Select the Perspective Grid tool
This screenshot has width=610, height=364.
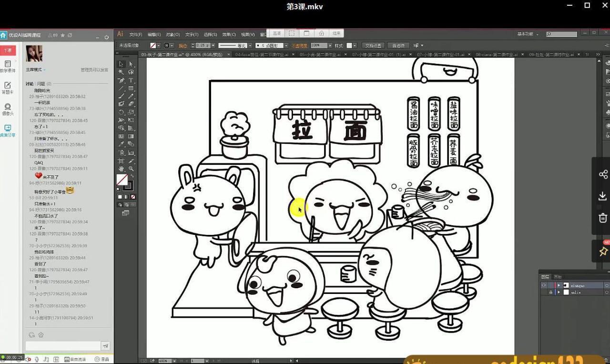click(131, 127)
